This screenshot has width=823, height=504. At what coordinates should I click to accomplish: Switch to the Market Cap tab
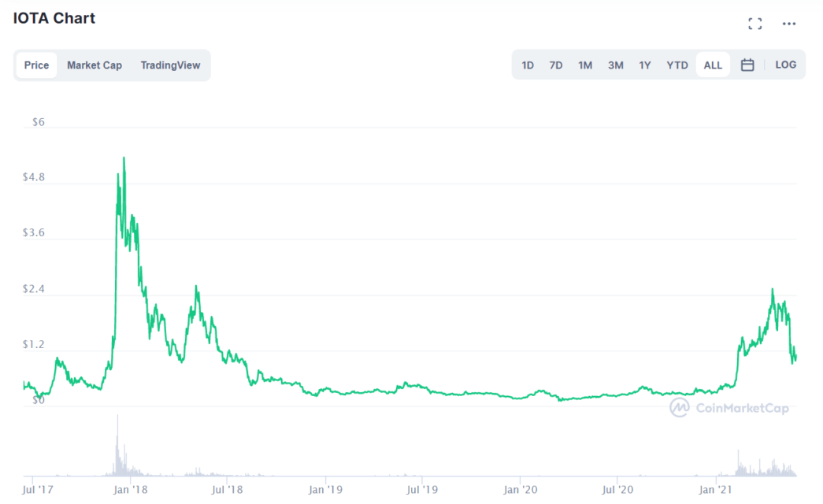click(95, 65)
